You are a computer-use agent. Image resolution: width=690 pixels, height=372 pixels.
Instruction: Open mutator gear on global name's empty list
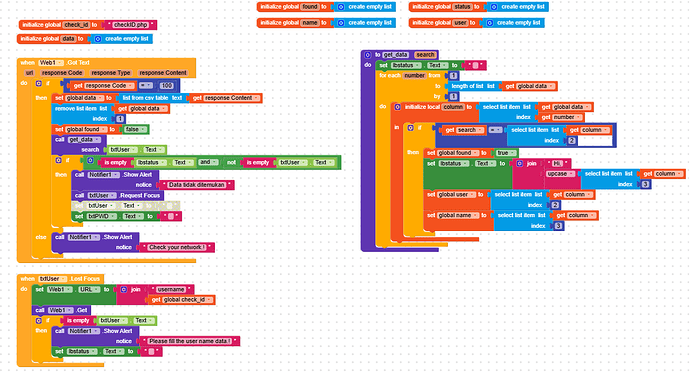click(x=341, y=23)
